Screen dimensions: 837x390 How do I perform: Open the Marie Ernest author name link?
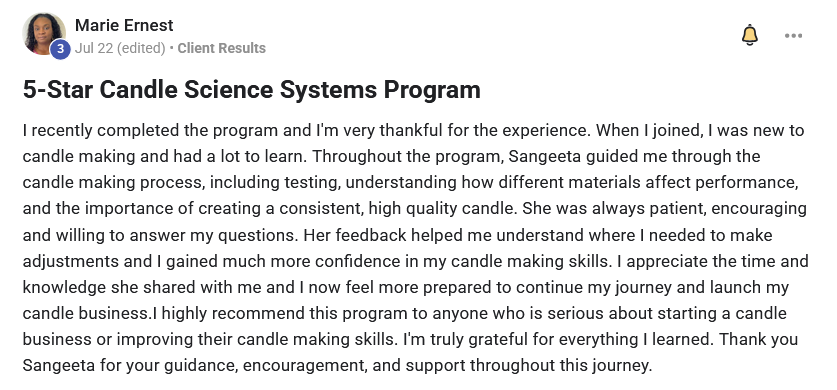(x=124, y=25)
